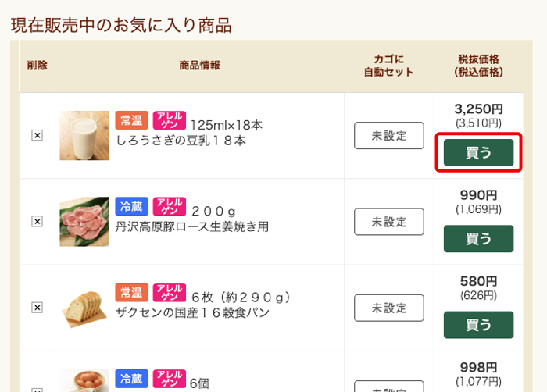Open the sliced bread product thumbnail
Viewport: 547px width, 392px height.
click(x=84, y=308)
